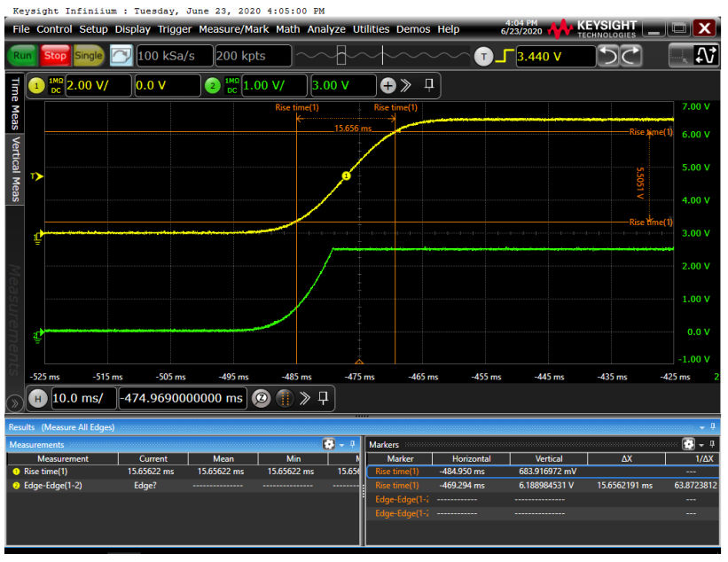This screenshot has height=562, width=728.
Task: Toggle channel 2 green button
Action: pos(212,86)
